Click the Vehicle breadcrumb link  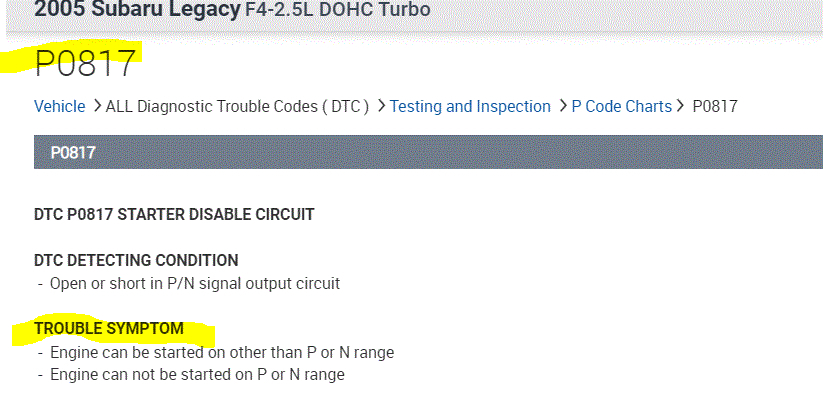click(x=59, y=107)
